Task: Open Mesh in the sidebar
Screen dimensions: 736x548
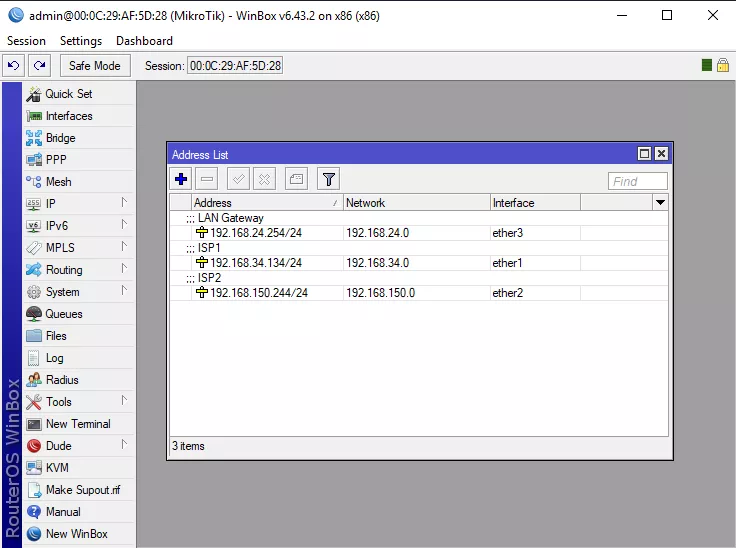Action: coord(79,182)
